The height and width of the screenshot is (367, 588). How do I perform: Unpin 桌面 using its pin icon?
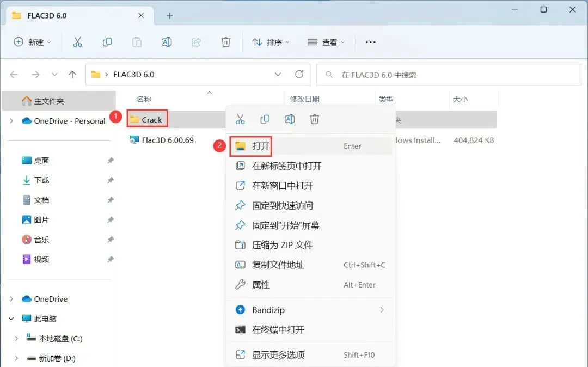[110, 161]
